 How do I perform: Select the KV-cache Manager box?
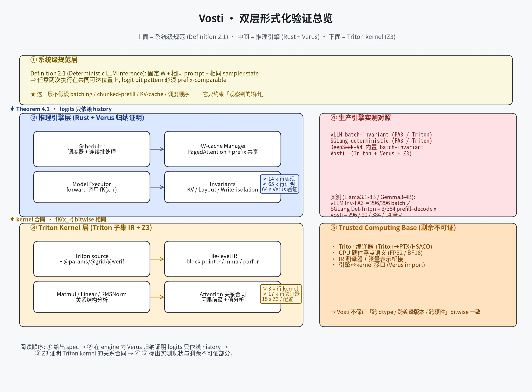click(x=222, y=149)
